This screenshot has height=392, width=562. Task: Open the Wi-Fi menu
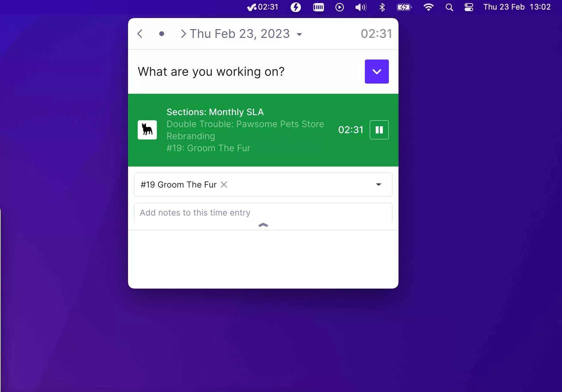click(429, 7)
